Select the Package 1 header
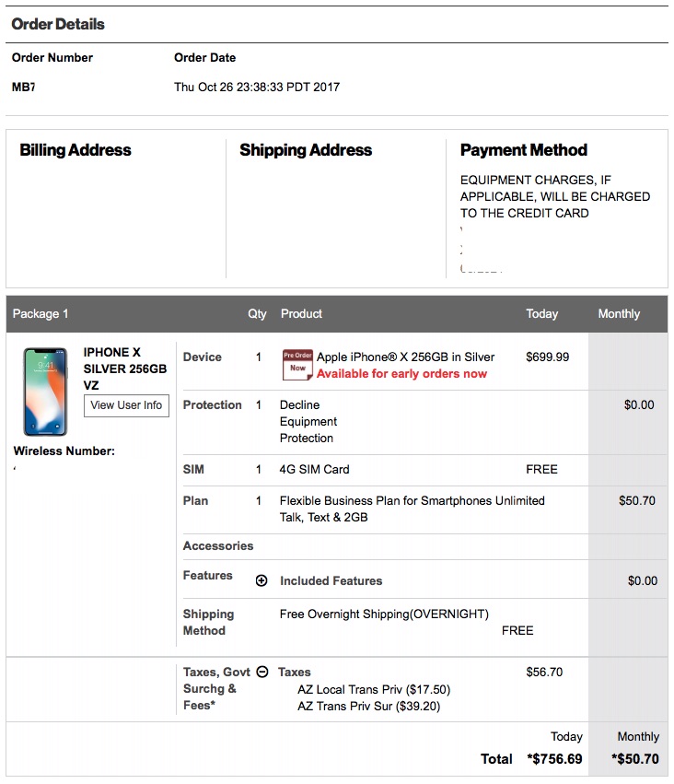The image size is (674, 784). point(41,313)
